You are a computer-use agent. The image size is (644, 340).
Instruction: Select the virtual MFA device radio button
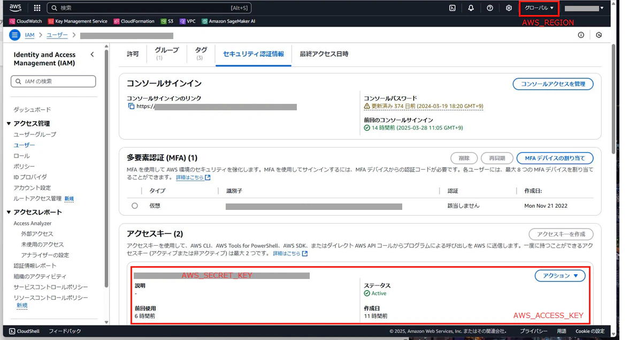coord(134,206)
